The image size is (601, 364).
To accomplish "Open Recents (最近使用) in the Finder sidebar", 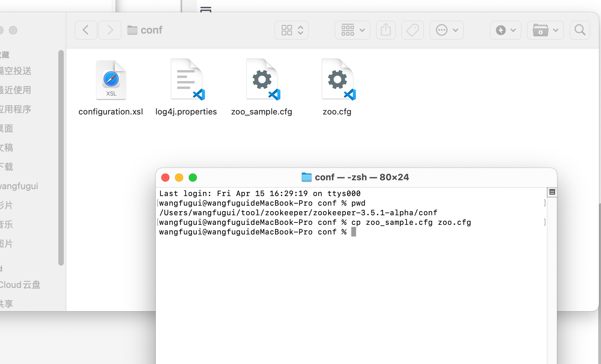I will [15, 90].
